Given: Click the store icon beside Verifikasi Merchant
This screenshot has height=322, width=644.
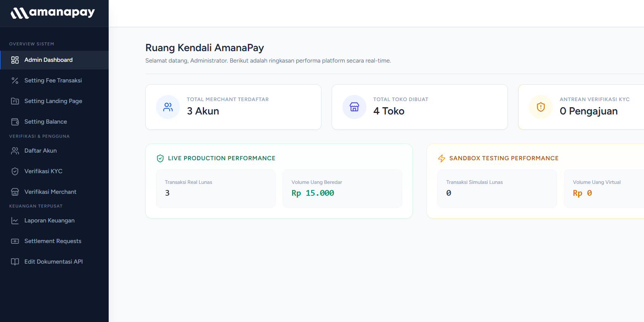Looking at the screenshot, I should coord(15,192).
